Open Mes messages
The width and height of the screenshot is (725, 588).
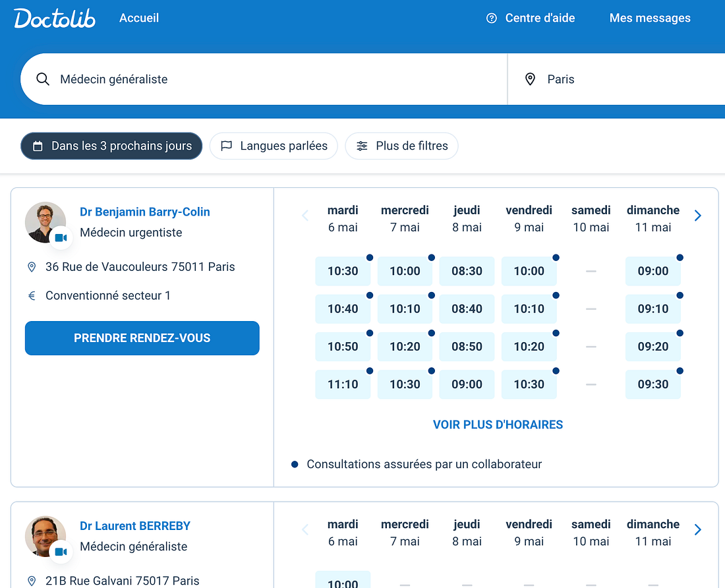coord(650,18)
